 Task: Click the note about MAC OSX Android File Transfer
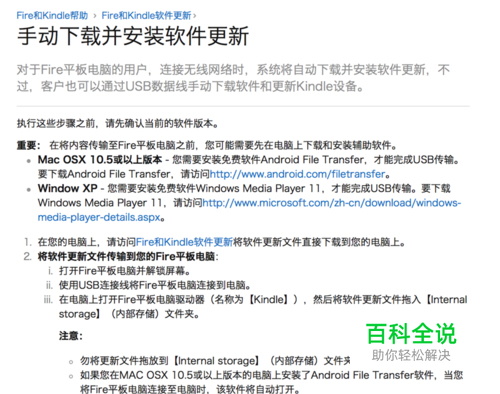pos(271,382)
